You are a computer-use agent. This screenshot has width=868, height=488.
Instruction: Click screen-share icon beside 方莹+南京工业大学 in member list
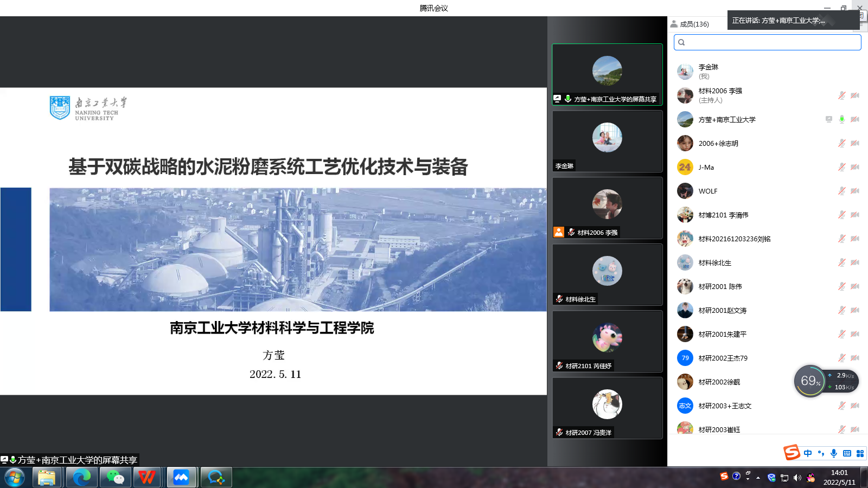(828, 119)
